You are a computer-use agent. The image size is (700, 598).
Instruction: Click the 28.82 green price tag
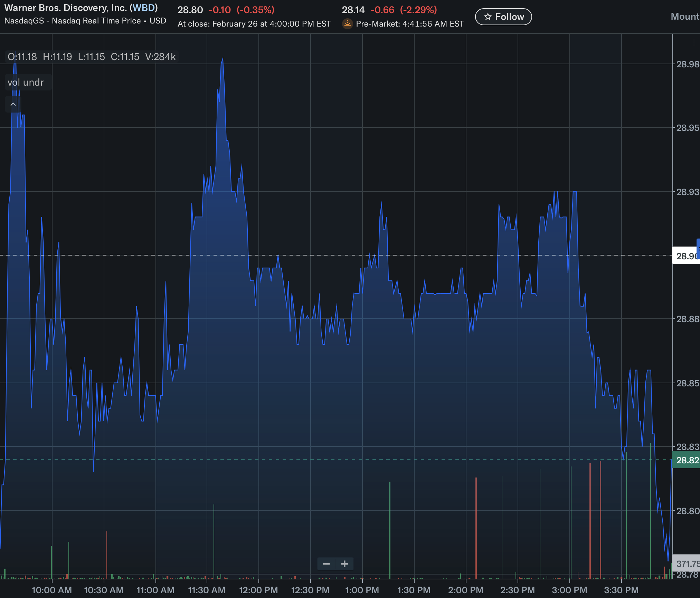pyautogui.click(x=686, y=460)
